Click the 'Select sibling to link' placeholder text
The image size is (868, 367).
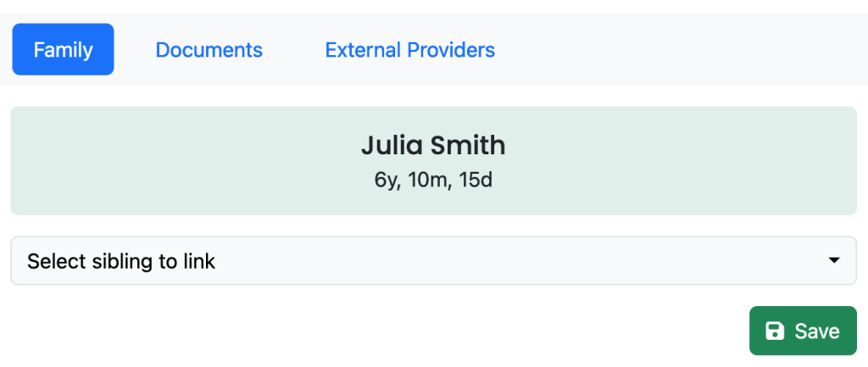click(121, 261)
